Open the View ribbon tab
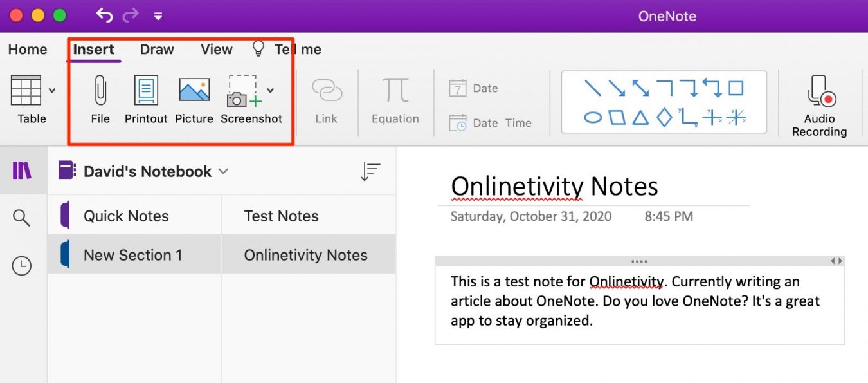 pyautogui.click(x=215, y=49)
